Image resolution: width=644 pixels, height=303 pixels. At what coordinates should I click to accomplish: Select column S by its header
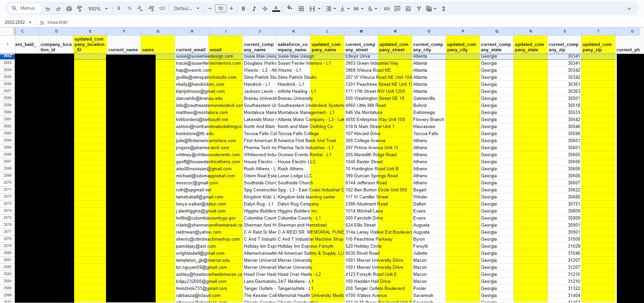565,31
